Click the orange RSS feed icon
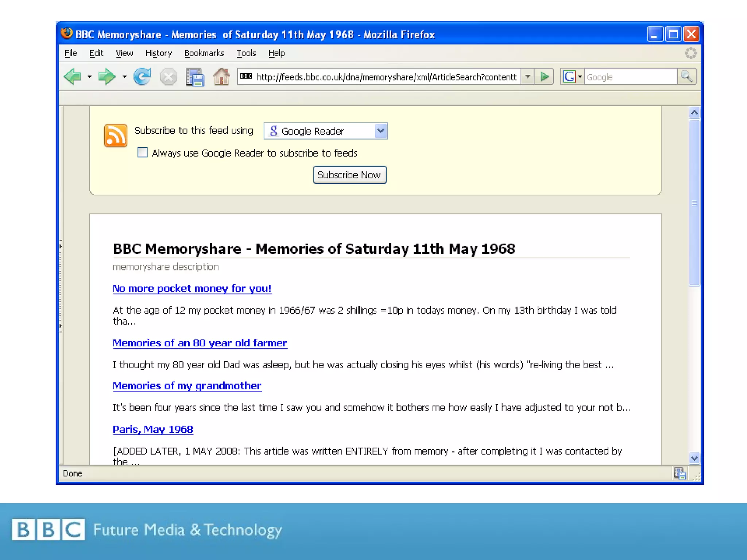The width and height of the screenshot is (747, 560). (116, 135)
